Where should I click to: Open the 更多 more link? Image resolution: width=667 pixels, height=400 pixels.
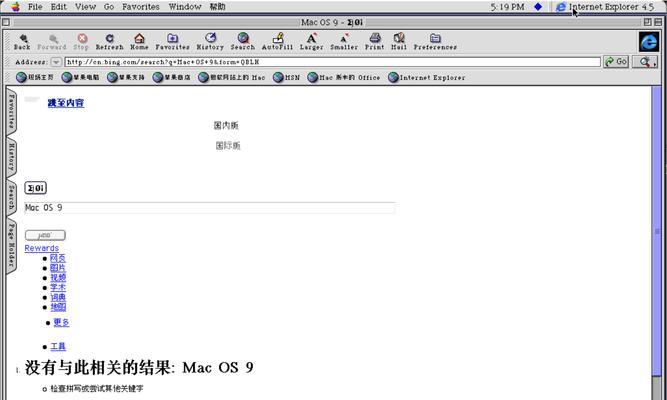pyautogui.click(x=61, y=323)
